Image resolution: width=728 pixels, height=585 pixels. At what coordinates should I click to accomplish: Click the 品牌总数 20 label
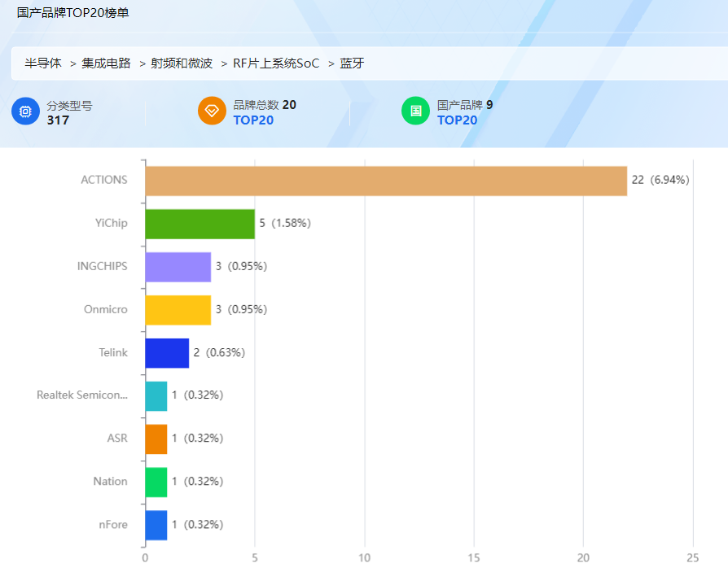(x=265, y=105)
